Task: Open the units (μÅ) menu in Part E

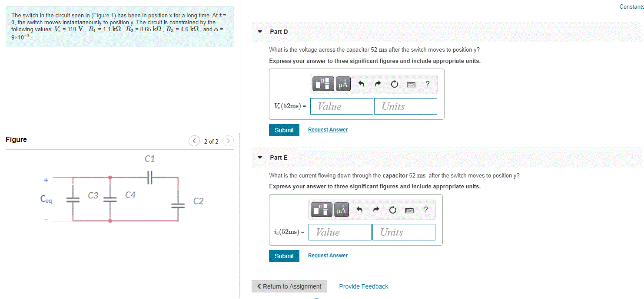Action: (342, 210)
